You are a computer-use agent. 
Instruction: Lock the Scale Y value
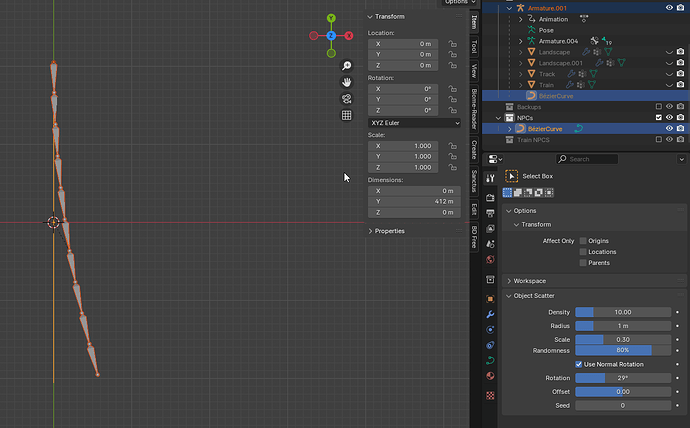[x=452, y=156]
